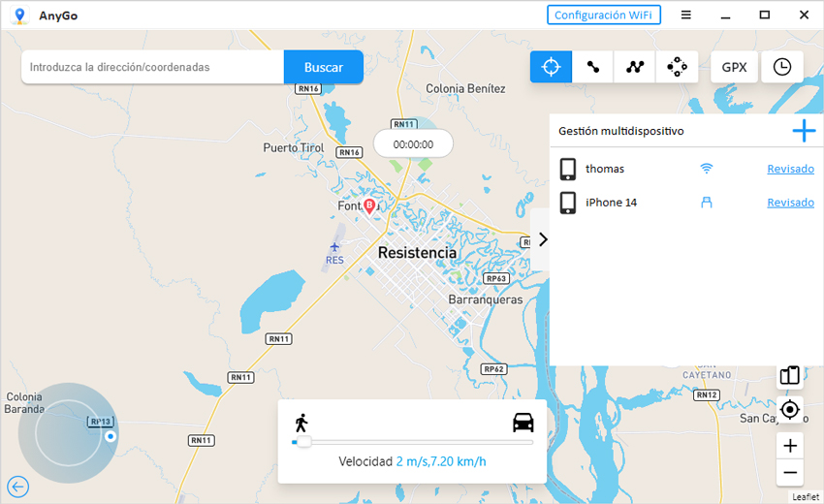
Task: Select the multi-spot route mode icon
Action: (635, 67)
